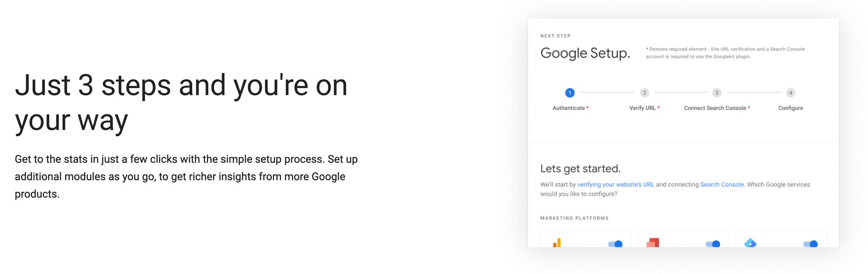Click the Google Setup heading
This screenshot has height=274, width=868.
point(585,53)
